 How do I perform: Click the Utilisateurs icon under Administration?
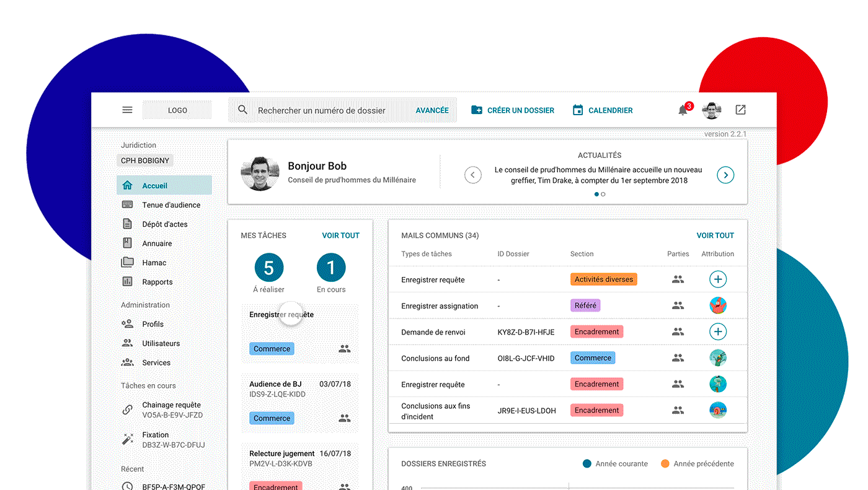[x=127, y=343]
